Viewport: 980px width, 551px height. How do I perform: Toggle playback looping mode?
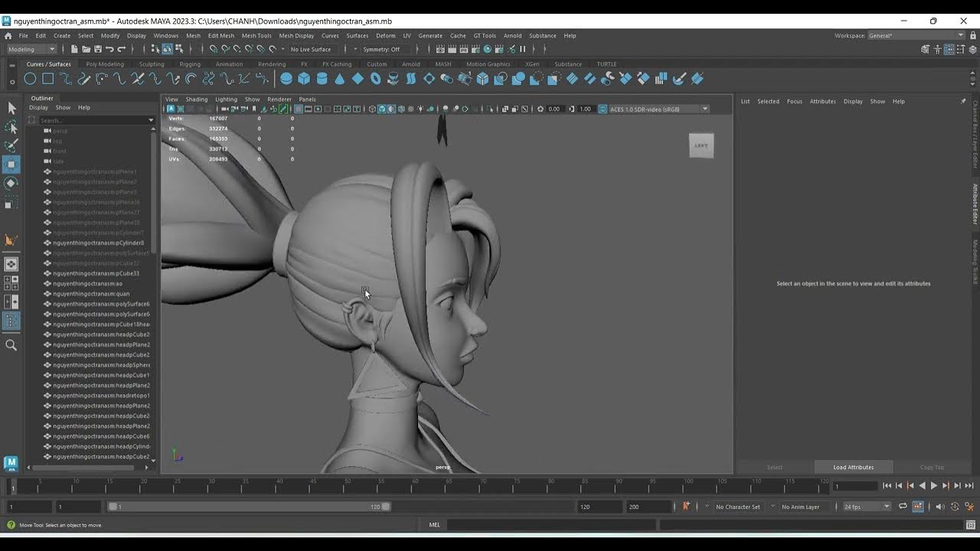[903, 507]
